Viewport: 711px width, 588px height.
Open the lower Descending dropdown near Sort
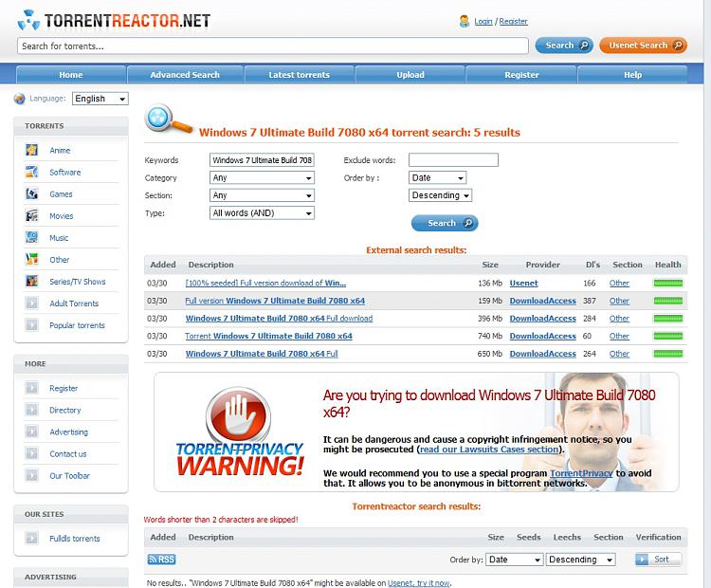581,560
